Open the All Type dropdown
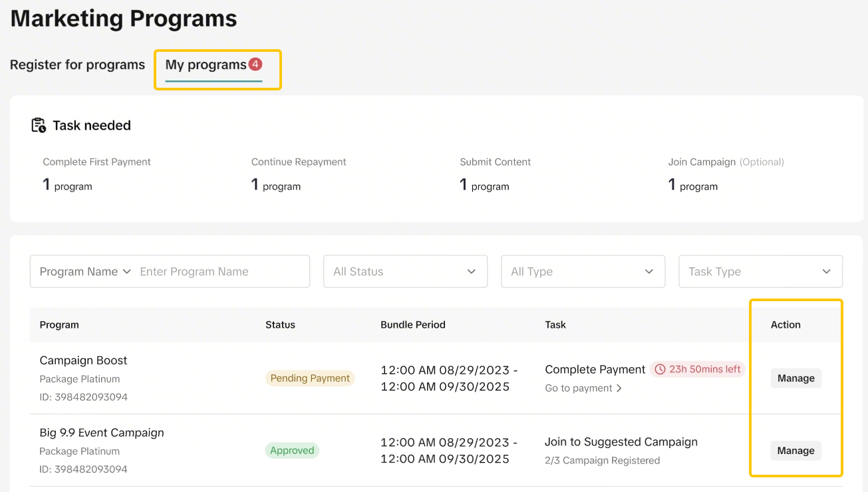This screenshot has height=492, width=868. 583,271
